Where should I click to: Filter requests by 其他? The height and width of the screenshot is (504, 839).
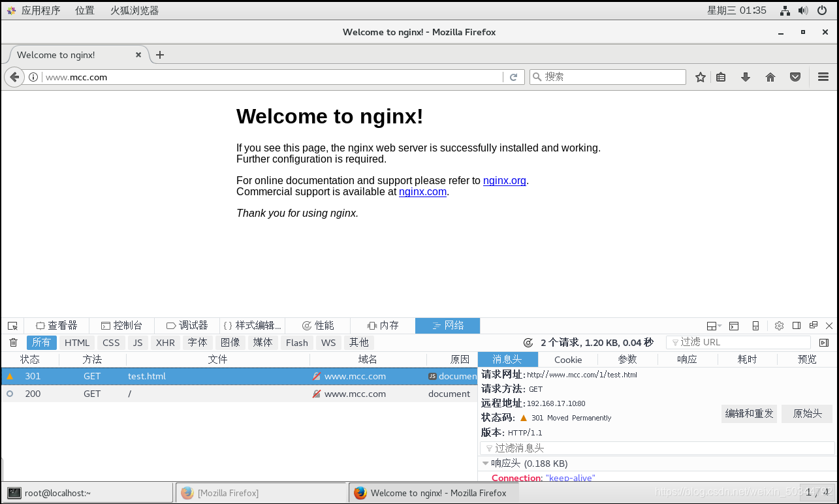(x=358, y=343)
